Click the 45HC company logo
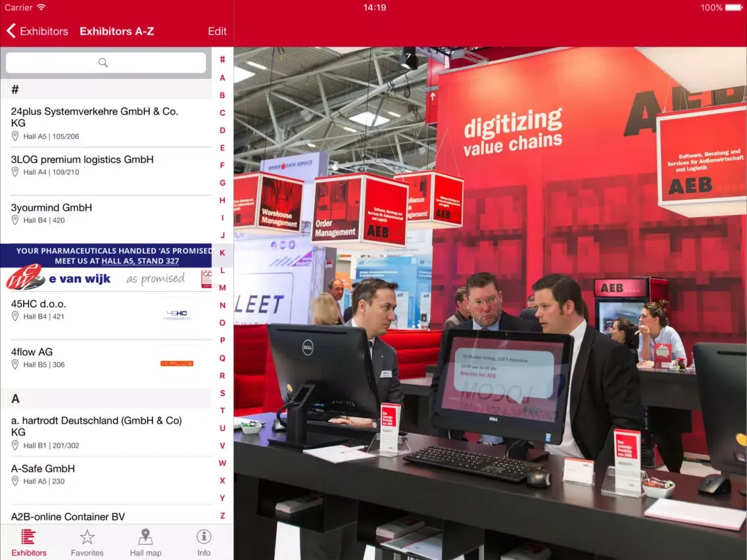Image resolution: width=747 pixels, height=560 pixels. [x=177, y=315]
